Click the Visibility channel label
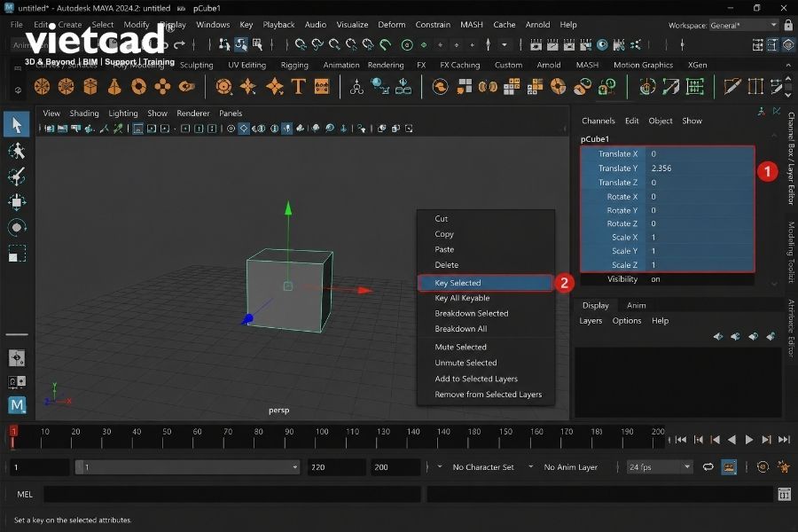This screenshot has width=798, height=532. [x=622, y=279]
